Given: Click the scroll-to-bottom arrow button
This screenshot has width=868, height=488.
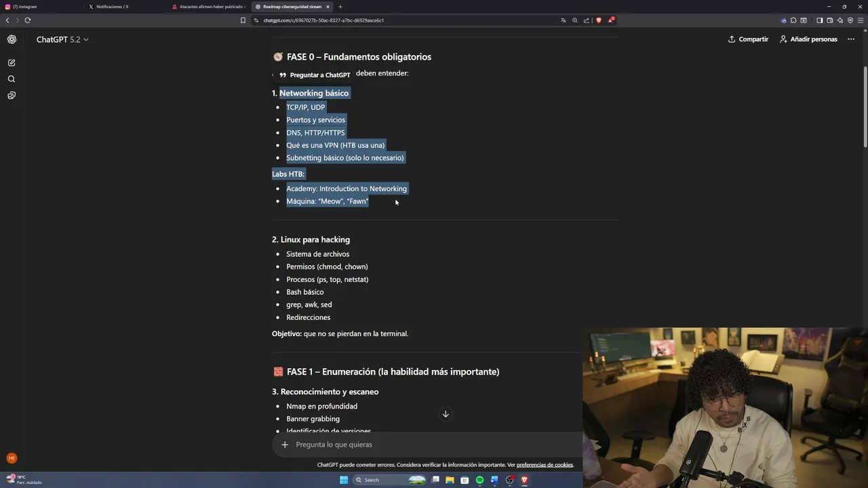Looking at the screenshot, I should [x=446, y=414].
